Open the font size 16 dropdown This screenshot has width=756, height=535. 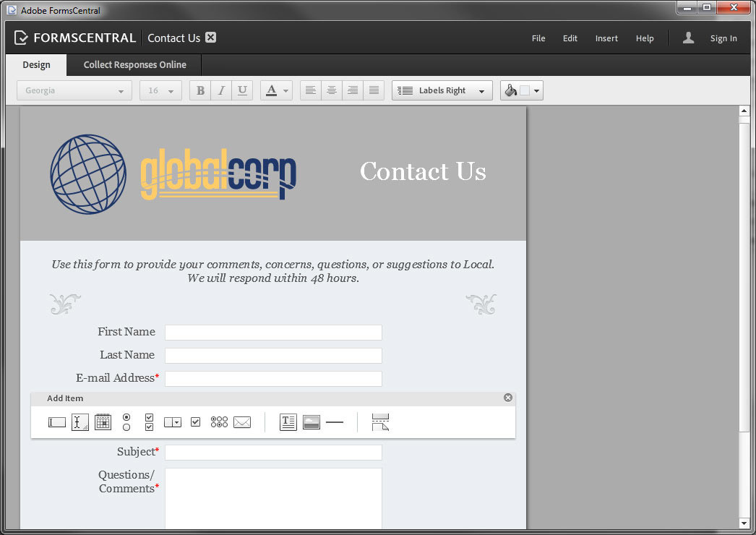tap(160, 90)
